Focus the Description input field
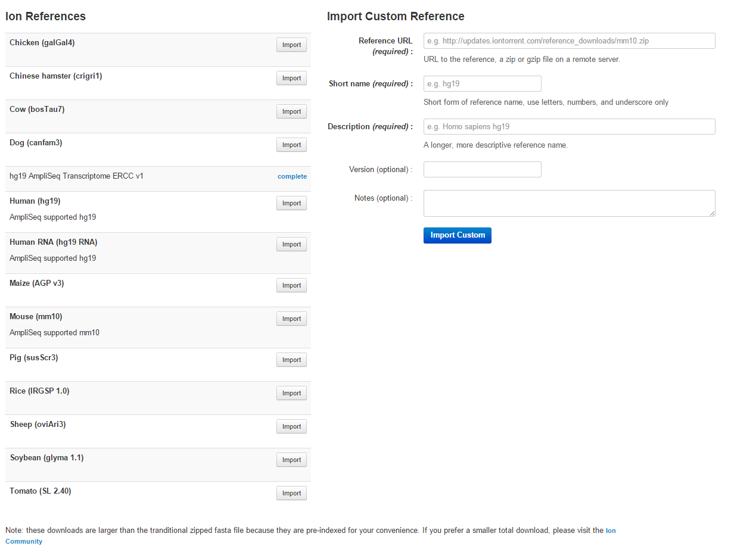The image size is (756, 552). coord(569,126)
